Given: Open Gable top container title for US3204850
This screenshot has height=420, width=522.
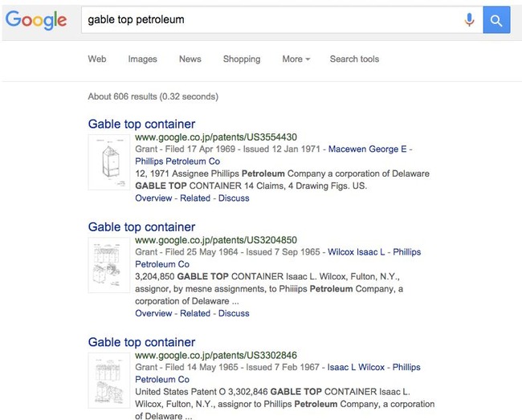Looking at the screenshot, I should pos(141,227).
